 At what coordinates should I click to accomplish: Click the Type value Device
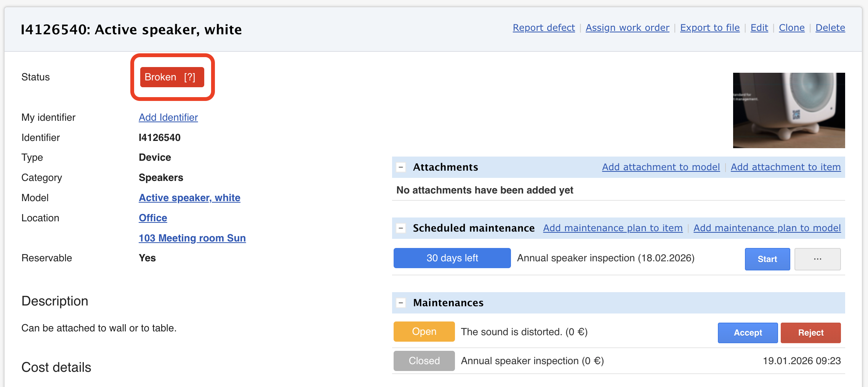click(x=155, y=158)
